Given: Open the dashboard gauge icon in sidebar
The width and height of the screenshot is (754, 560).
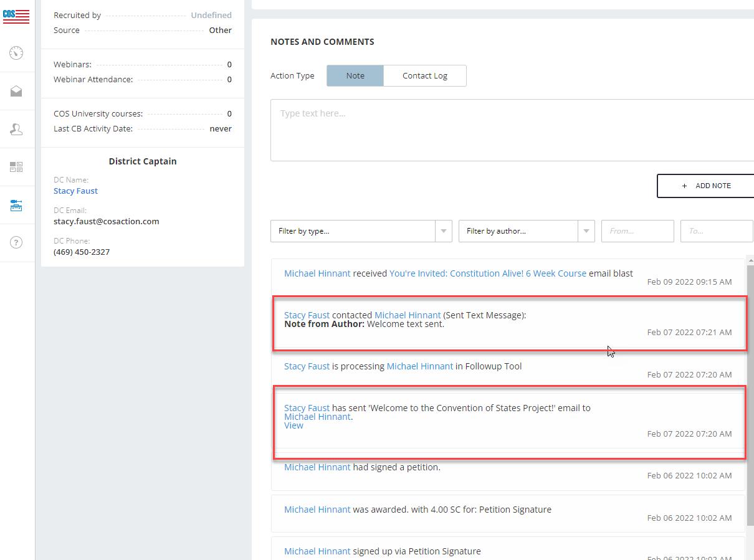Looking at the screenshot, I should (x=16, y=53).
